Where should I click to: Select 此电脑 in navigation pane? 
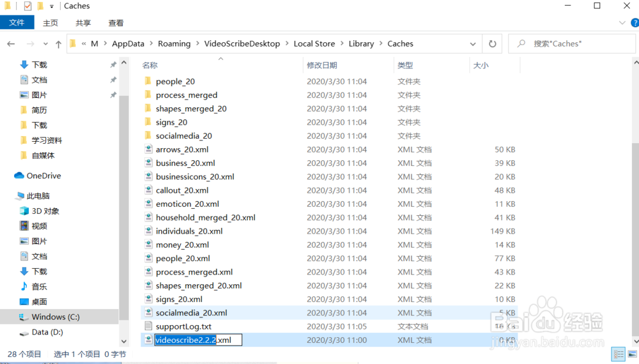(x=38, y=196)
